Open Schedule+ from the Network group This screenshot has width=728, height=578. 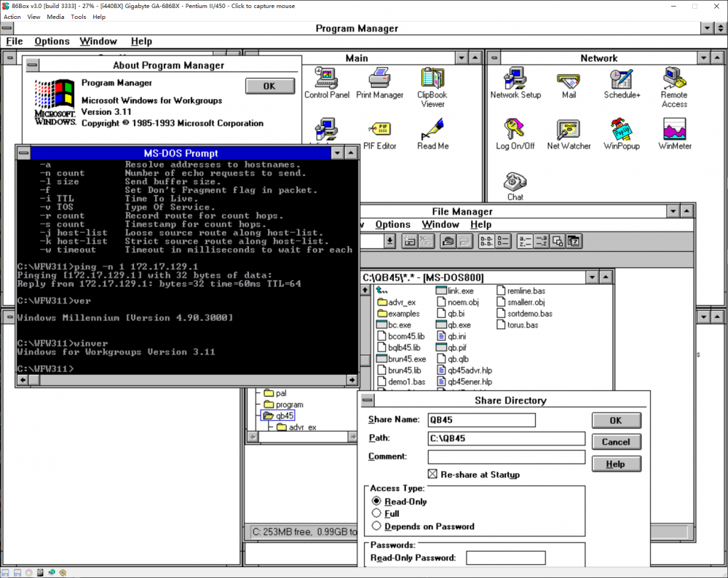621,80
